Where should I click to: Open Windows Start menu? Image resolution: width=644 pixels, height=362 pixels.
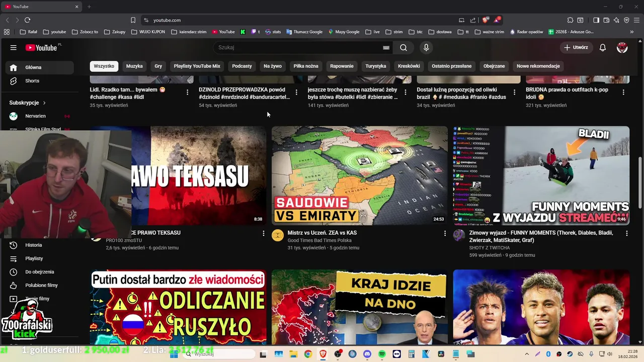point(174,354)
